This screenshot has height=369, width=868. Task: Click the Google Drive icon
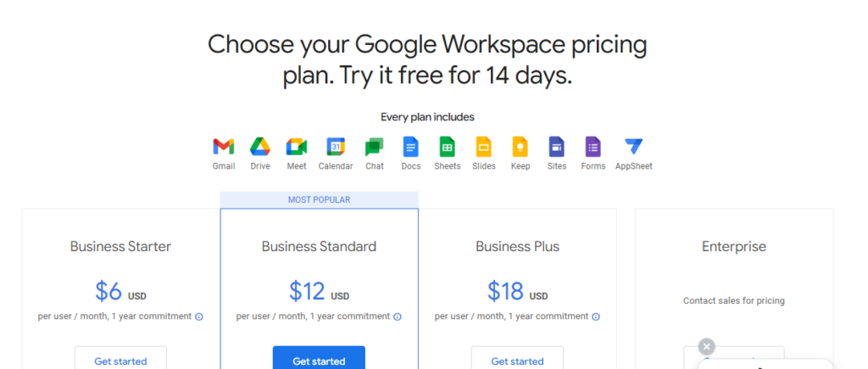pyautogui.click(x=260, y=147)
